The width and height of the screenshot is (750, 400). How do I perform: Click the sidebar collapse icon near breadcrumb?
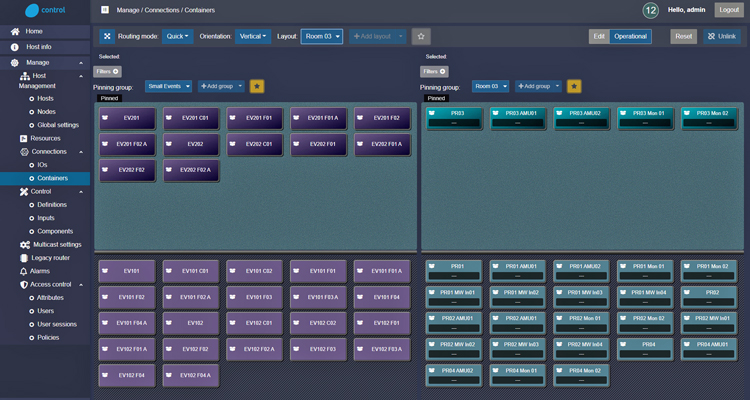click(105, 10)
